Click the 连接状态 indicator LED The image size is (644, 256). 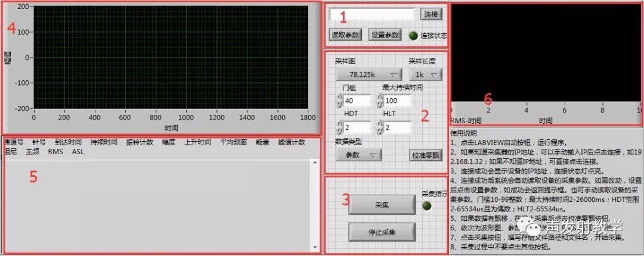pos(413,36)
